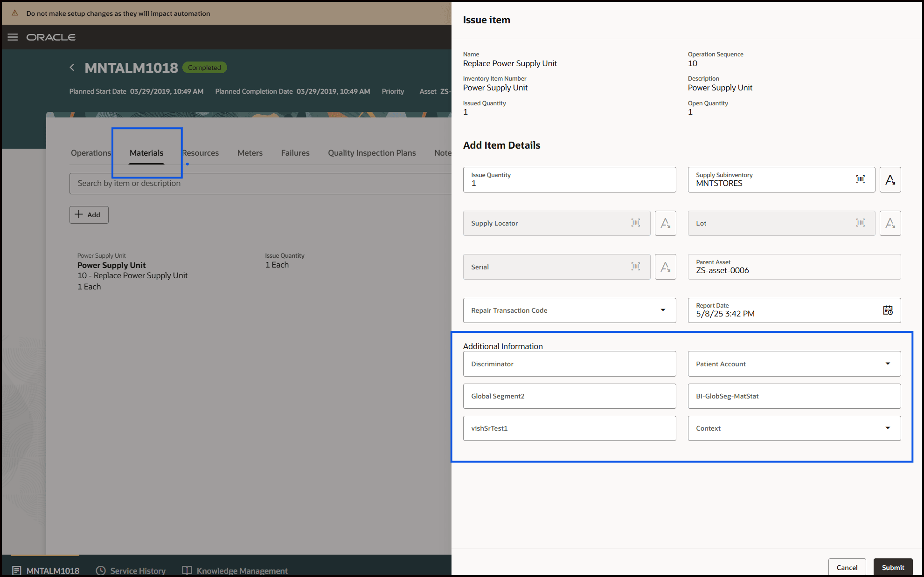Scan barcode for the Serial field
The image size is (924, 577).
pyautogui.click(x=635, y=267)
